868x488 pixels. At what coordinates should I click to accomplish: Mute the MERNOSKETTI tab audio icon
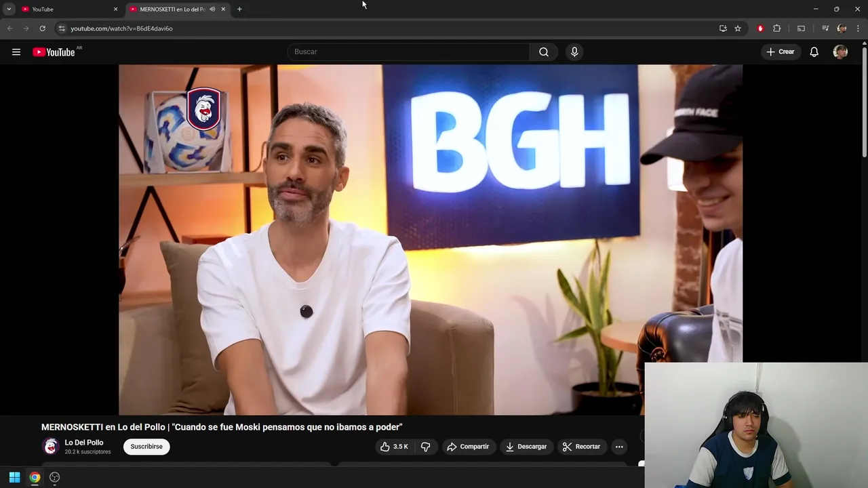[x=212, y=9]
